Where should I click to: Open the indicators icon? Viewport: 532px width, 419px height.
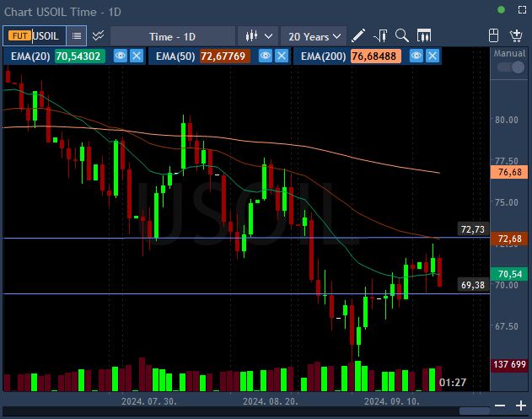(x=380, y=35)
